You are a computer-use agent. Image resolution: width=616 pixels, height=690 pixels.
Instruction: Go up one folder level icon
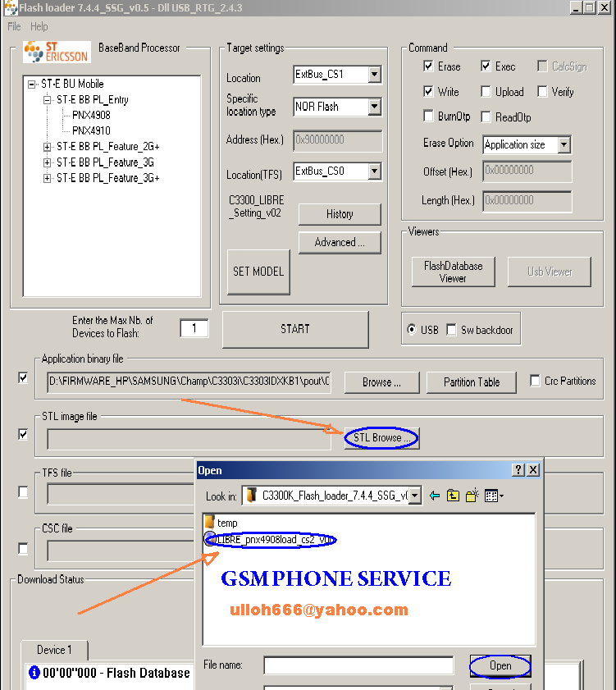pyautogui.click(x=454, y=496)
